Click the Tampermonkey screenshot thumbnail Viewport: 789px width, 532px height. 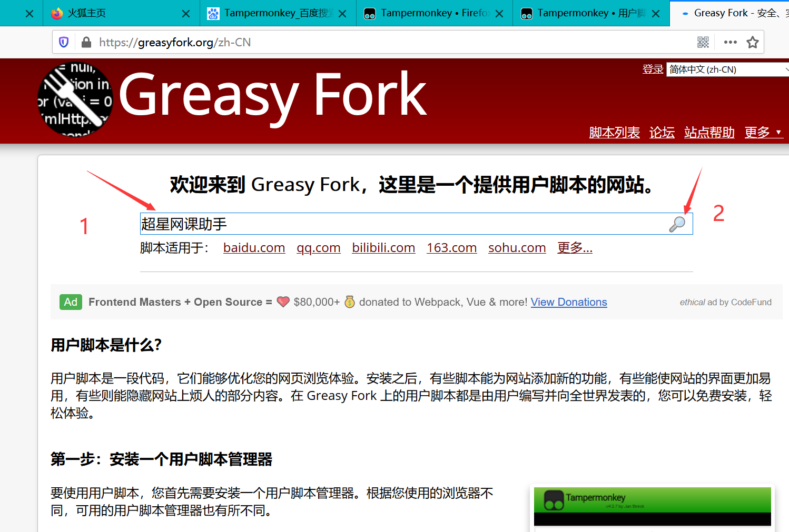(x=652, y=508)
